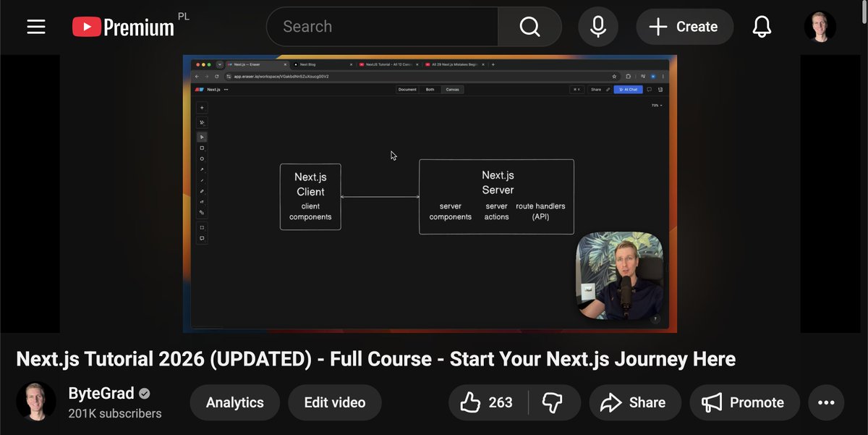Click the Next.js Server diagram box title
Screen dimensions: 868x435
point(498,182)
